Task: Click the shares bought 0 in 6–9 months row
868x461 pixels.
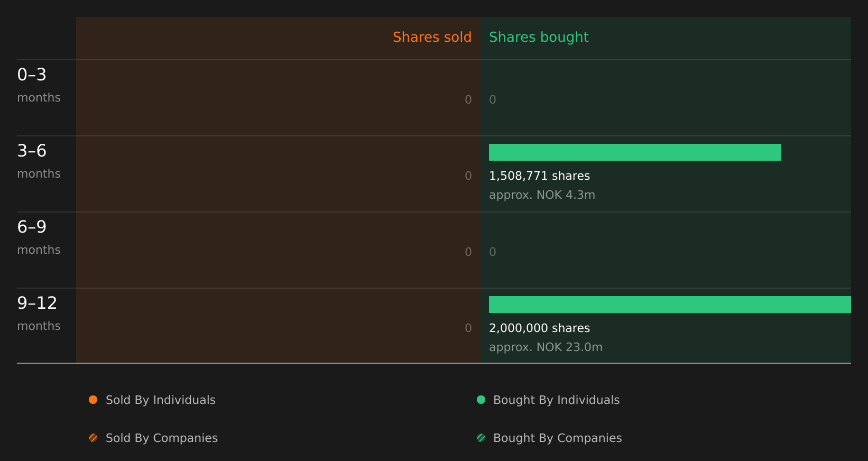Action: [x=493, y=252]
